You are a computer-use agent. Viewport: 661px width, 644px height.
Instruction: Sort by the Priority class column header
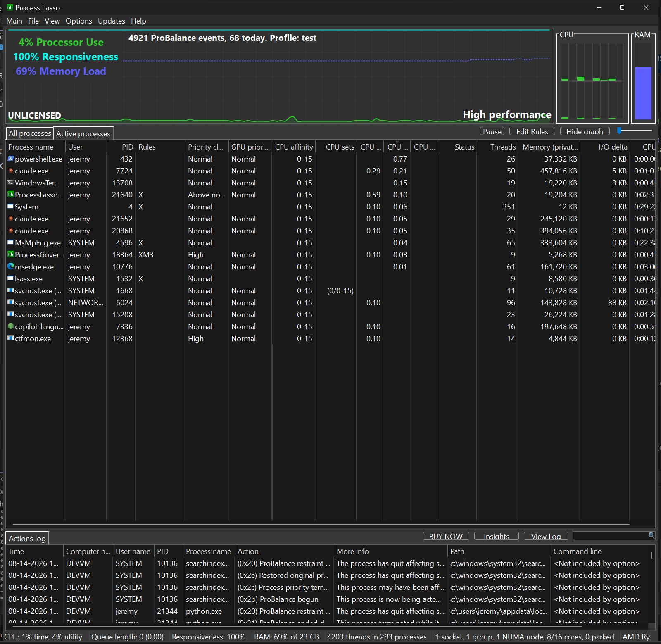207,147
